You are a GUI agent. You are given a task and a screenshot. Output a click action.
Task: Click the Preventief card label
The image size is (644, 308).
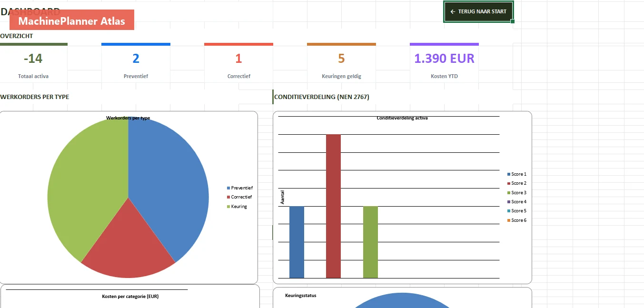click(136, 76)
